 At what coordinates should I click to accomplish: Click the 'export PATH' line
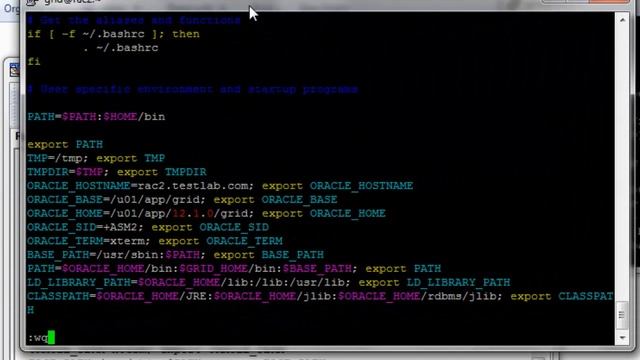65,144
